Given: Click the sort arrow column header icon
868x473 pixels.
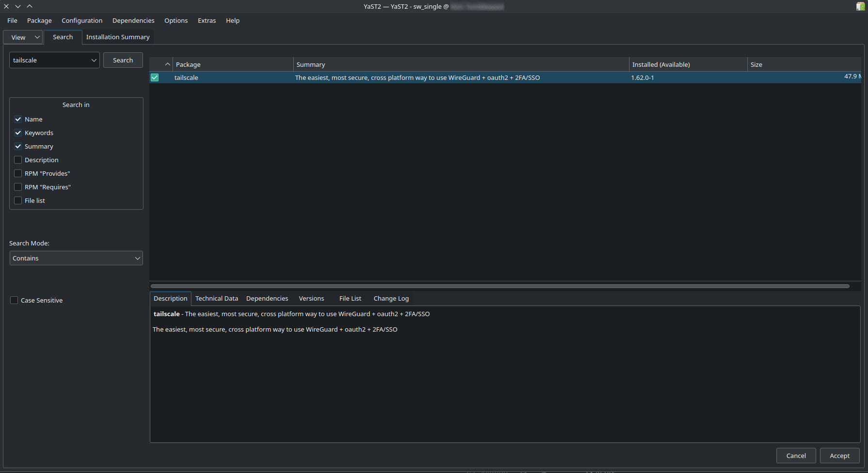Looking at the screenshot, I should 167,64.
